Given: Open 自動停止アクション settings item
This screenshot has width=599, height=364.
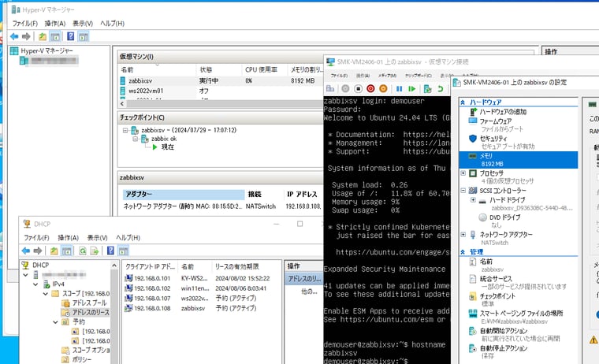Looking at the screenshot, I should point(504,348).
